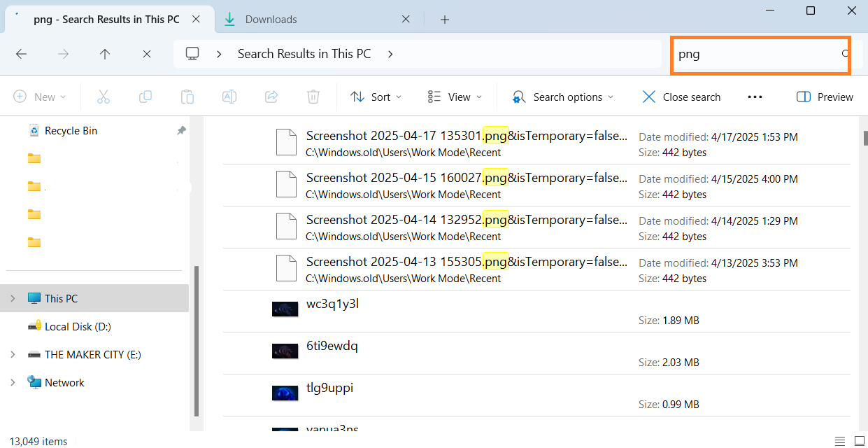Viewport: 868px width, 448px height.
Task: Open the wc3q1y3l image thumbnail
Action: pos(285,309)
